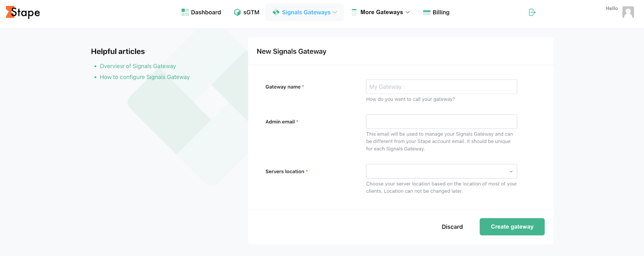Click the green logout icon
This screenshot has width=644, height=256.
(532, 12)
